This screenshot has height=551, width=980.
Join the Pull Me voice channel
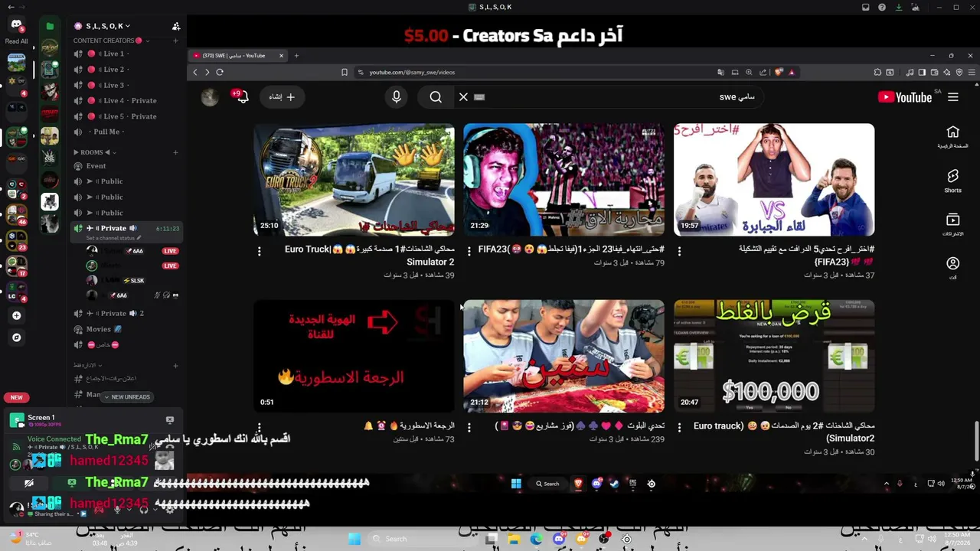106,132
